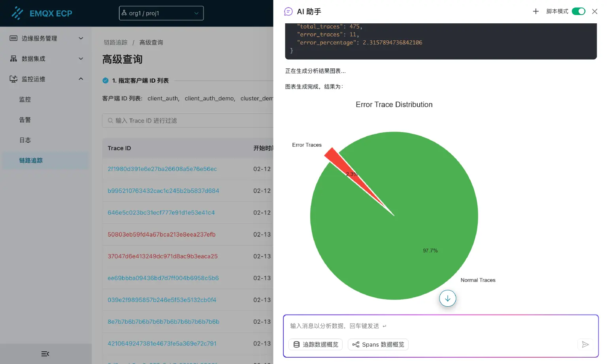Toggle 脚本模式 switch off
Screen dimensions: 607x364
[579, 11]
